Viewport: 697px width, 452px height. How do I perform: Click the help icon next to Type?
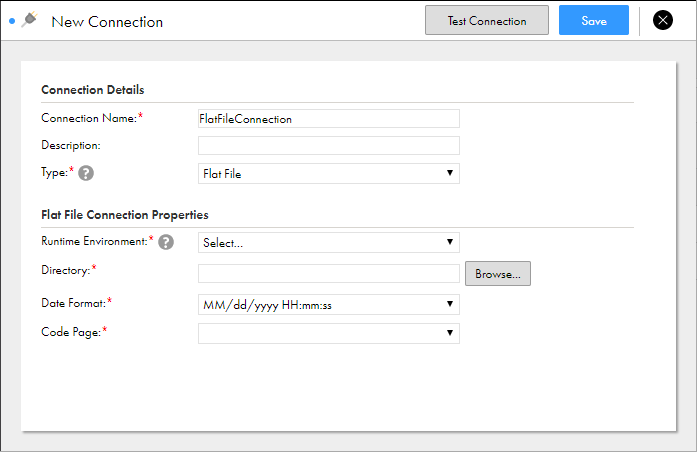86,173
